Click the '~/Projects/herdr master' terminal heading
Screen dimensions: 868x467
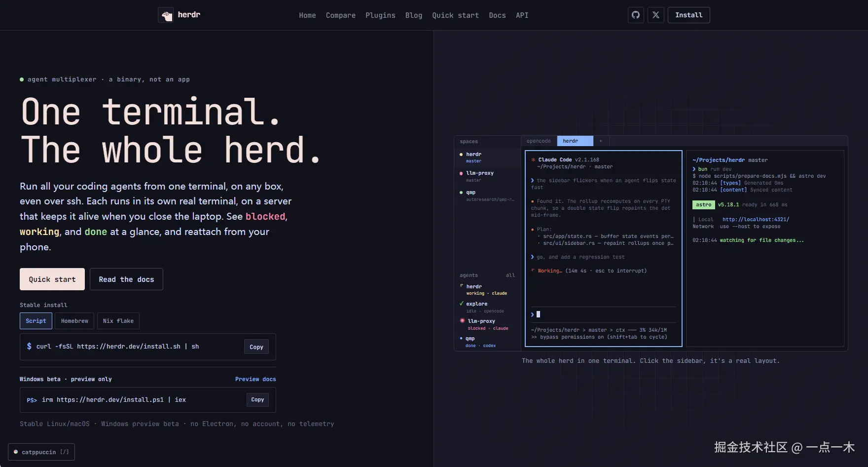tap(730, 160)
